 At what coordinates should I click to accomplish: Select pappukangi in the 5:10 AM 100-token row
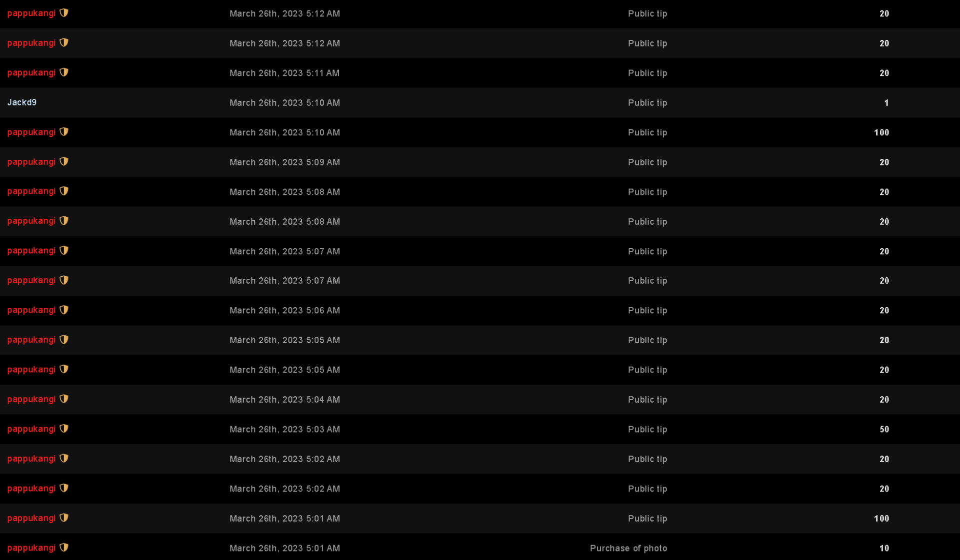point(31,132)
